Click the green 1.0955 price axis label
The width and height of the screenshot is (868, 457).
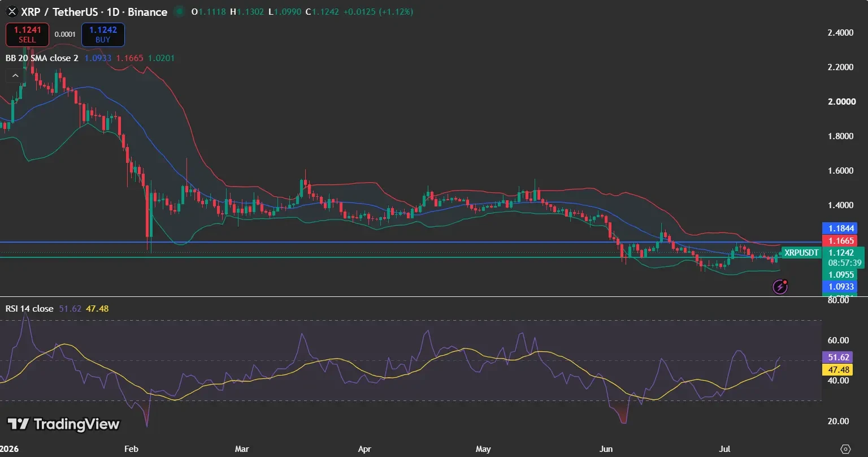(x=840, y=274)
